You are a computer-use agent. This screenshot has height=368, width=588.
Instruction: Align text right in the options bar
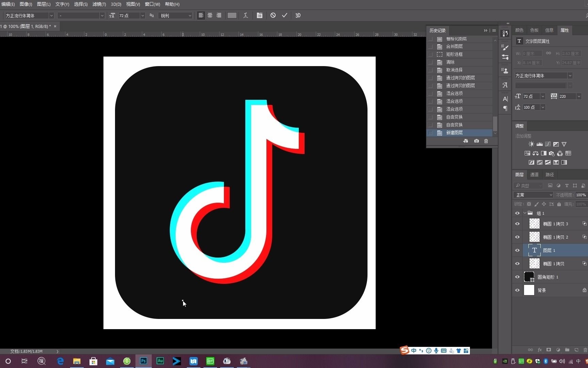tap(219, 15)
